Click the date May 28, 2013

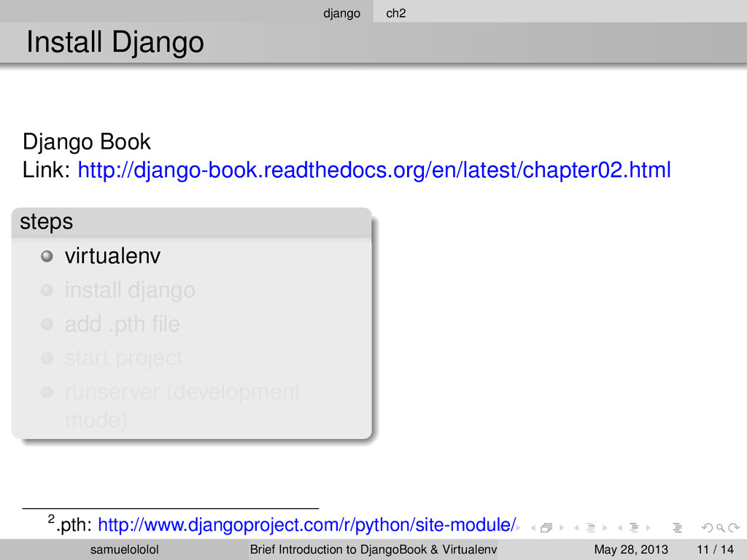point(631,550)
